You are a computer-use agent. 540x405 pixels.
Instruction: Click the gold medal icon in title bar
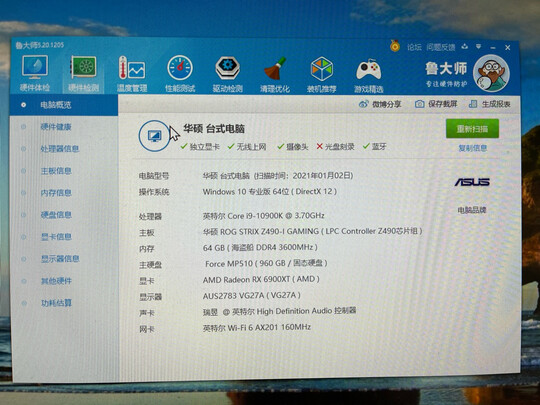coord(395,46)
